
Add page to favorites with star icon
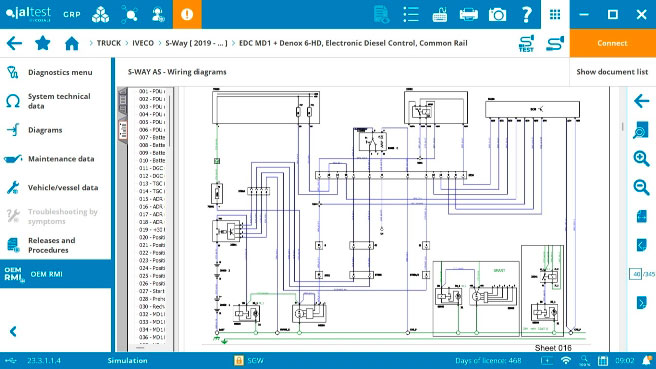(x=43, y=43)
